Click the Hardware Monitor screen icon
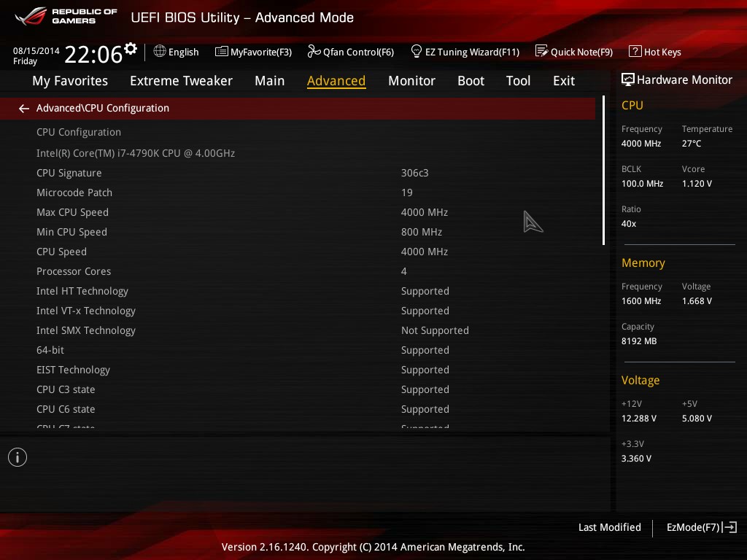This screenshot has height=560, width=747. 628,79
